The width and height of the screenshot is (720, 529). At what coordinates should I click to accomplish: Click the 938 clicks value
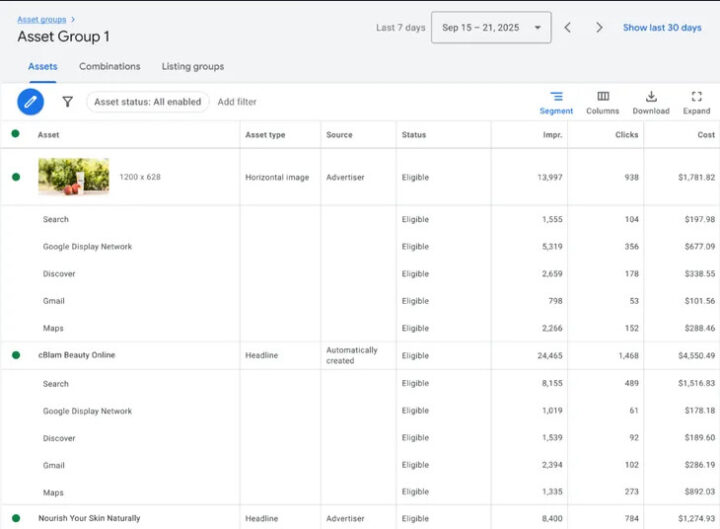(x=631, y=177)
